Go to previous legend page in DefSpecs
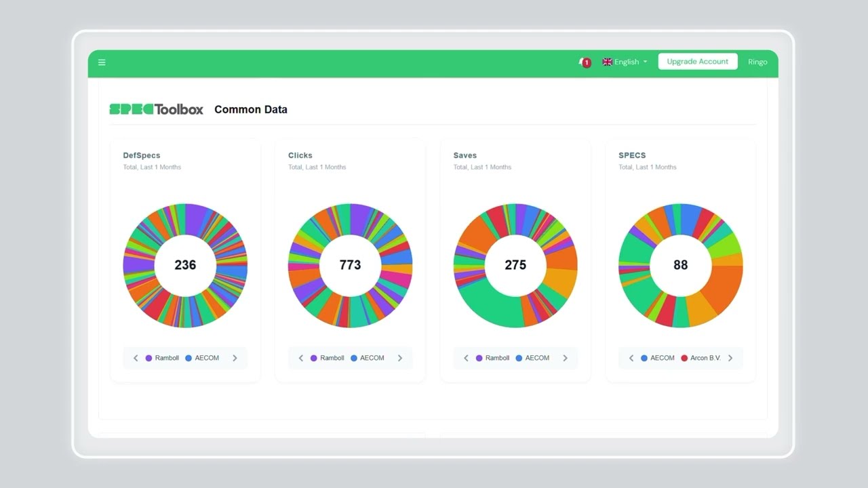Viewport: 868px width, 488px height. point(136,358)
